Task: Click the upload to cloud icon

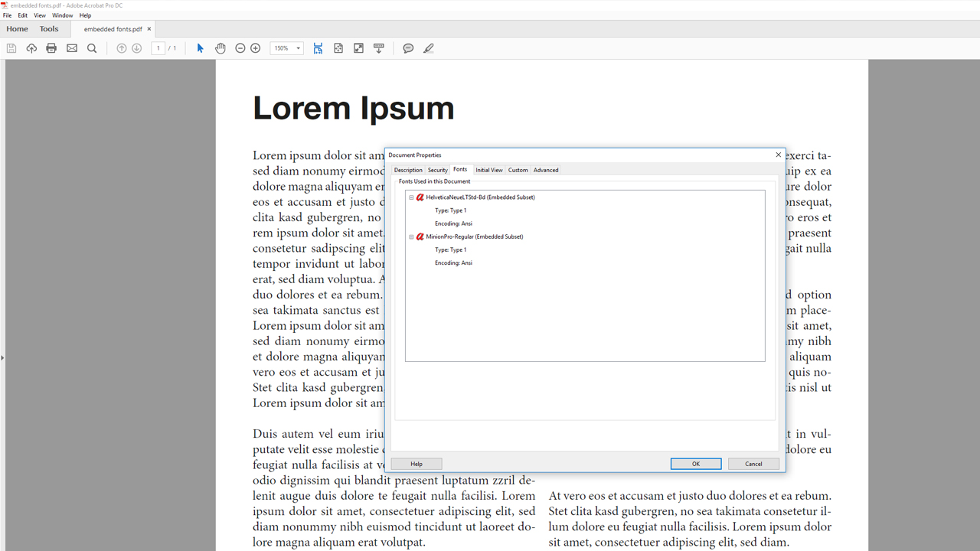Action: tap(31, 48)
